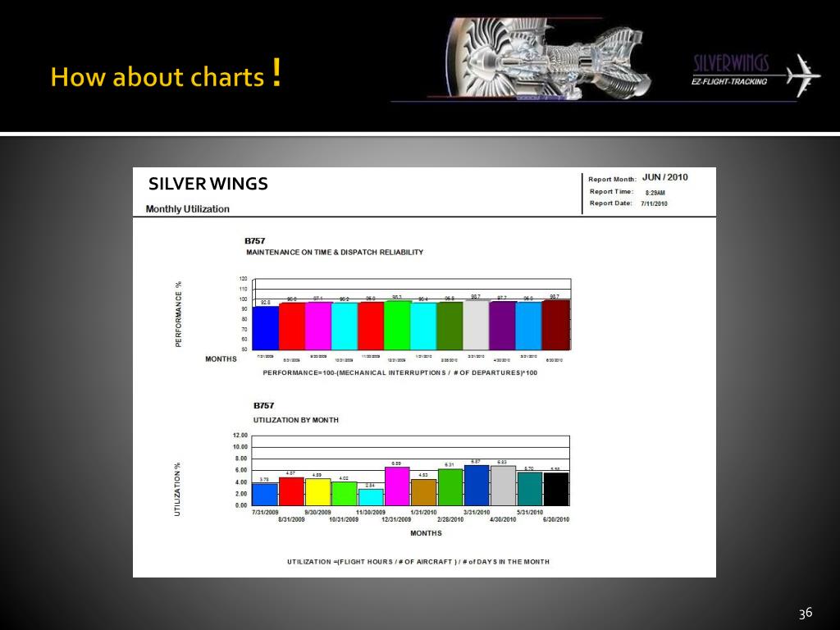840x630 pixels.
Task: Click the PERFORMANCE=100-(MECHANICAL INTERRUPTIONS formula text
Action: 399,373
